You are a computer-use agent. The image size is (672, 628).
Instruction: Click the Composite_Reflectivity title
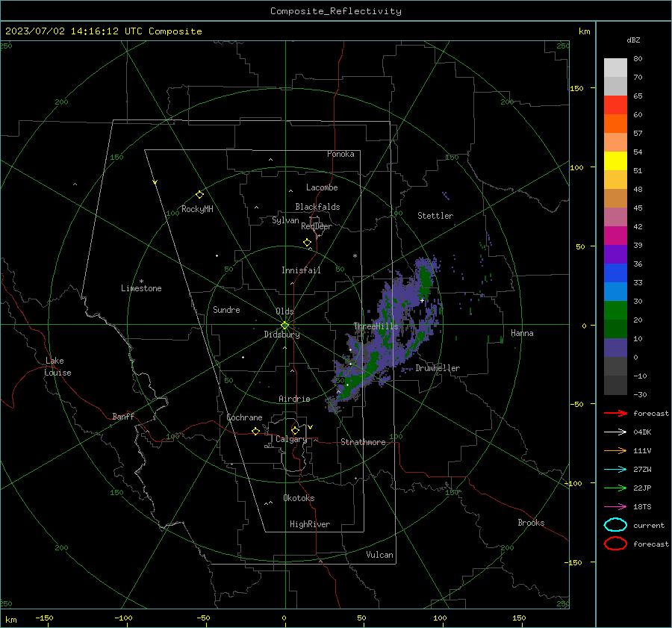coord(336,11)
